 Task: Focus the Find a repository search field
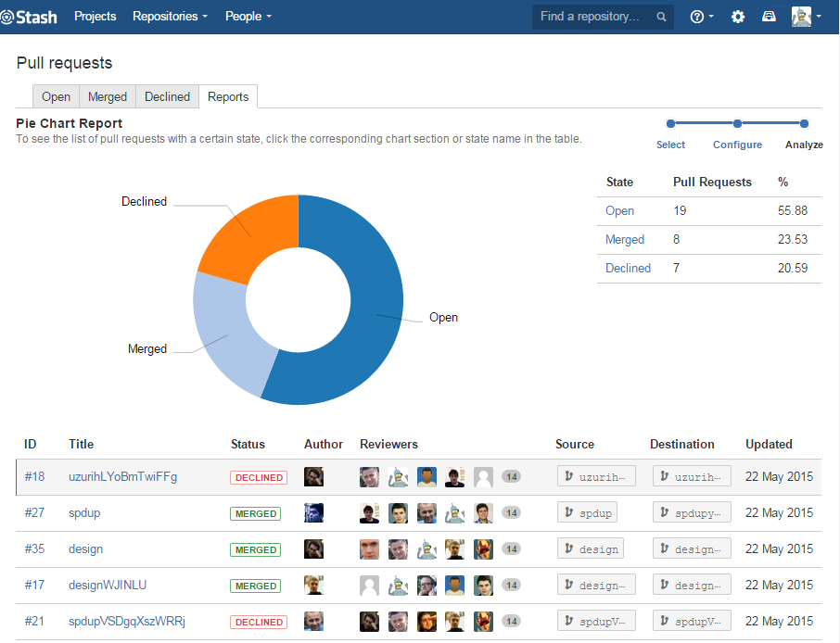593,17
